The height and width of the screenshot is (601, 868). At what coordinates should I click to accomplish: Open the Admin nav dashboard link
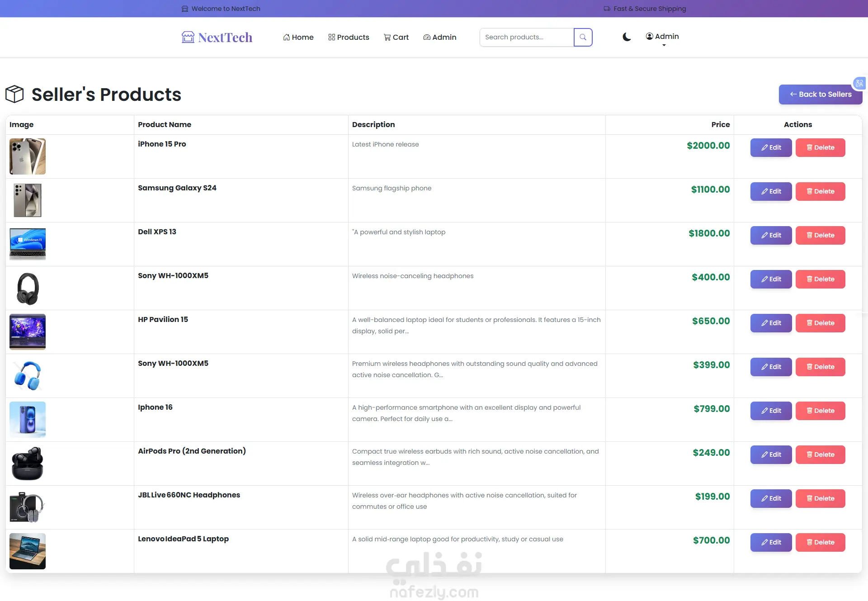point(439,37)
